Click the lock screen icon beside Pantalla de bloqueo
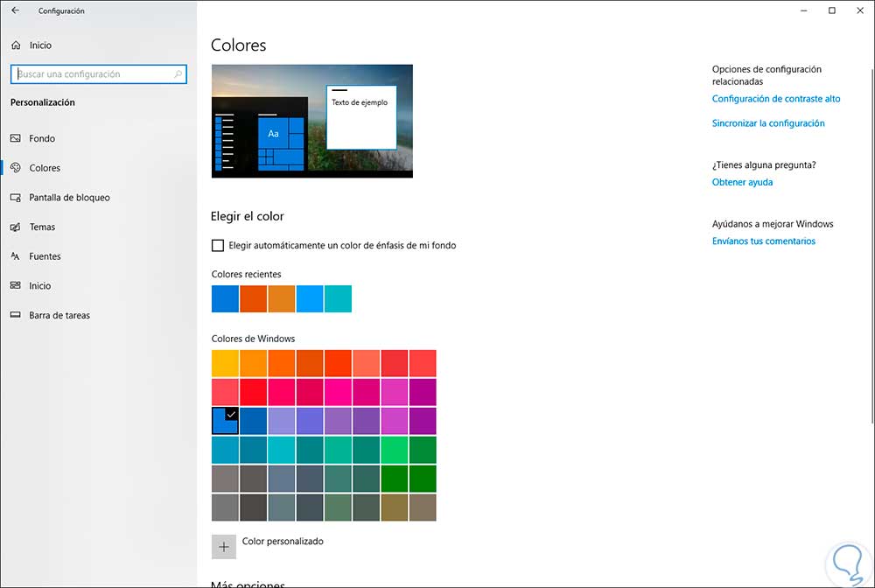This screenshot has height=588, width=875. [x=16, y=198]
